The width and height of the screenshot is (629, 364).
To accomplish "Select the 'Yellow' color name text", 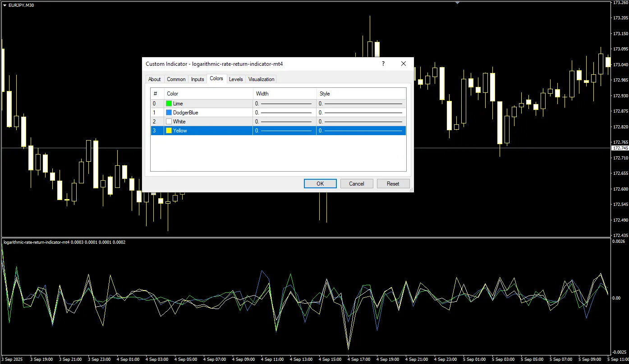I will click(180, 131).
